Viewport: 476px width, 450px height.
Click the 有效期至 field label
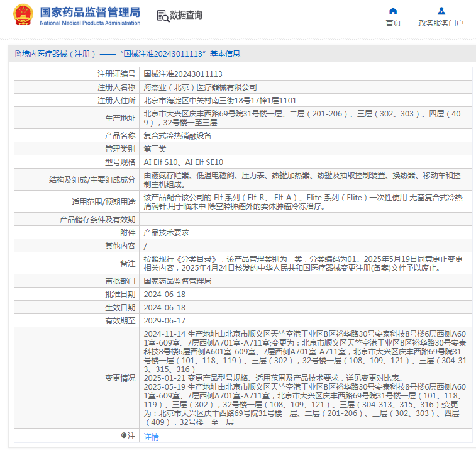(x=120, y=321)
